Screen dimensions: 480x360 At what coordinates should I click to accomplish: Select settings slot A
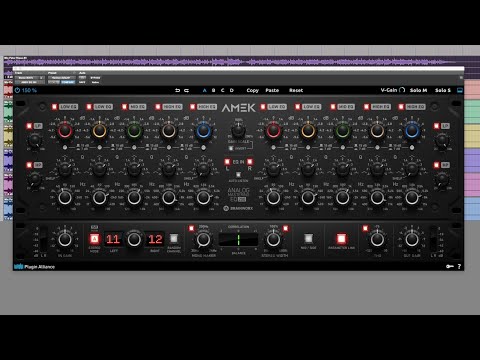(205, 90)
